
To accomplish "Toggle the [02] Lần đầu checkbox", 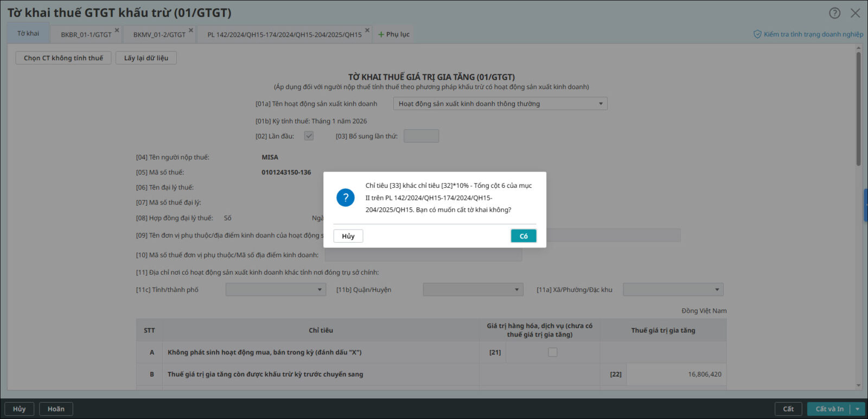I will coord(309,136).
